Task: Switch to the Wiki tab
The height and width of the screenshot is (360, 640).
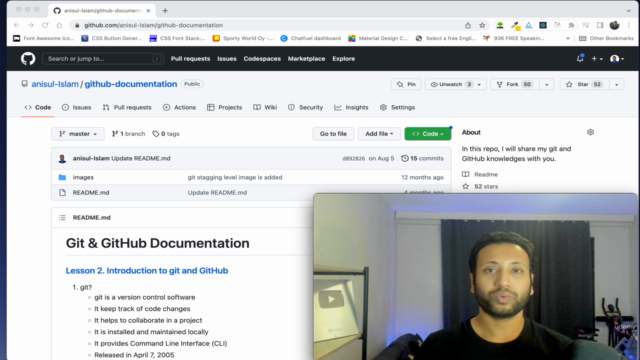Action: click(265, 107)
